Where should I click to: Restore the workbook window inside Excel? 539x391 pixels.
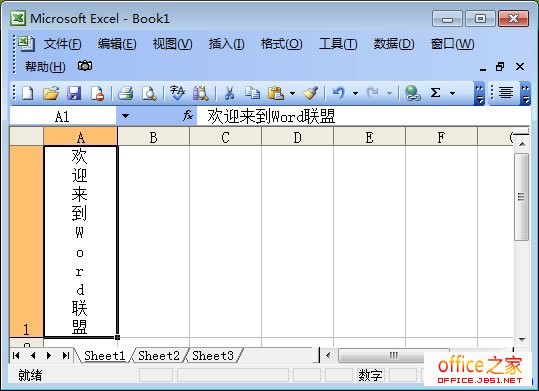pyautogui.click(x=500, y=66)
